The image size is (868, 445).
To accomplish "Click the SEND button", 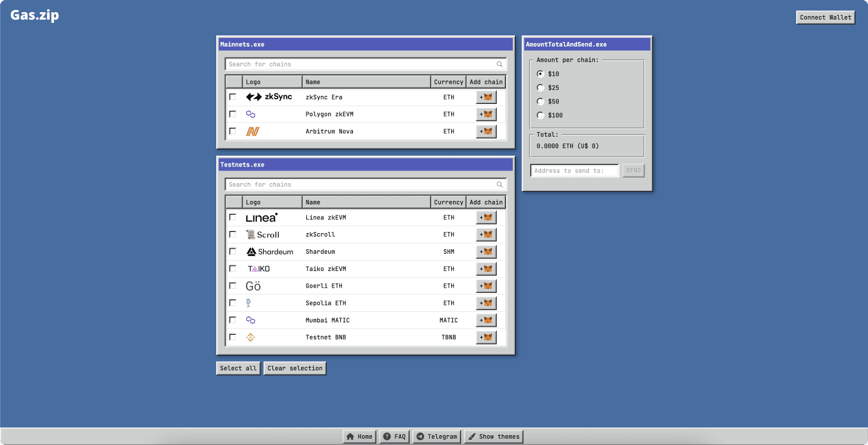I will [x=633, y=171].
